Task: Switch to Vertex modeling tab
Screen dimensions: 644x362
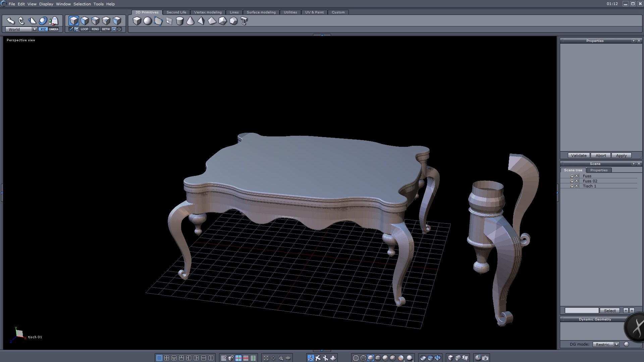Action: tap(208, 12)
